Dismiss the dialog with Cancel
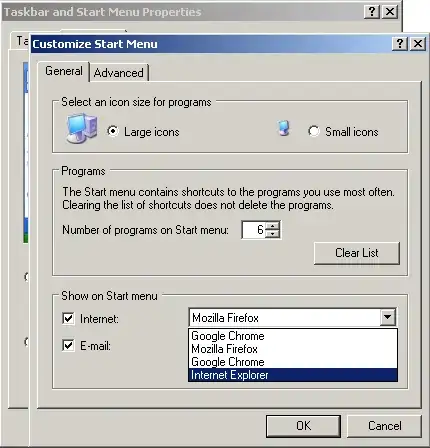 pos(385,426)
